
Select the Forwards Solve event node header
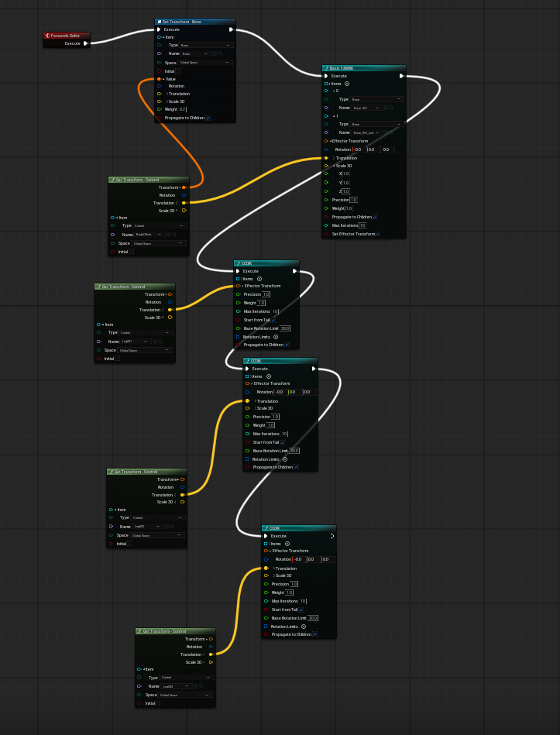click(67, 36)
